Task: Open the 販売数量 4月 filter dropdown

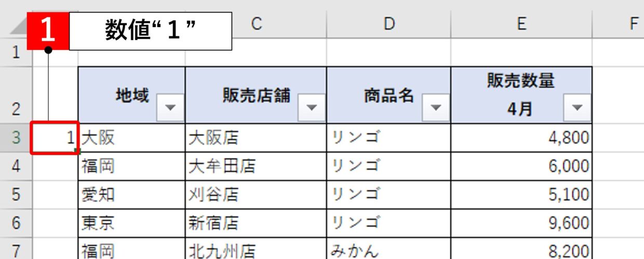Action: [x=577, y=107]
